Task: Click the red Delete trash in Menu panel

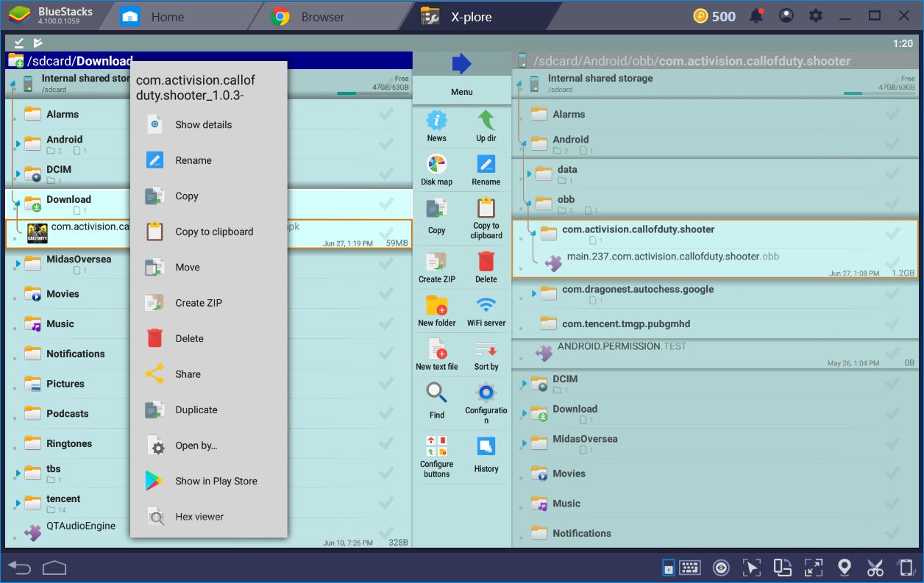Action: pyautogui.click(x=486, y=267)
